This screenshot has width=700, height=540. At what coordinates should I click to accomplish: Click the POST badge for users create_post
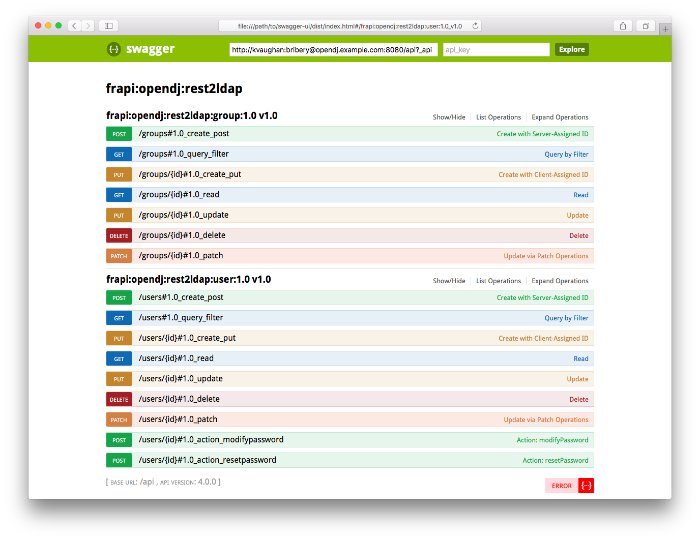119,298
